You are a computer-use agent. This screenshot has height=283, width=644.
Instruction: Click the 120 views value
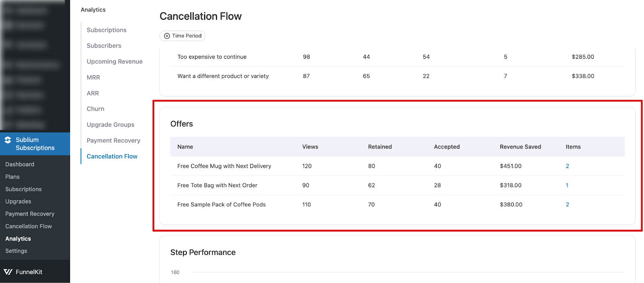pyautogui.click(x=307, y=166)
